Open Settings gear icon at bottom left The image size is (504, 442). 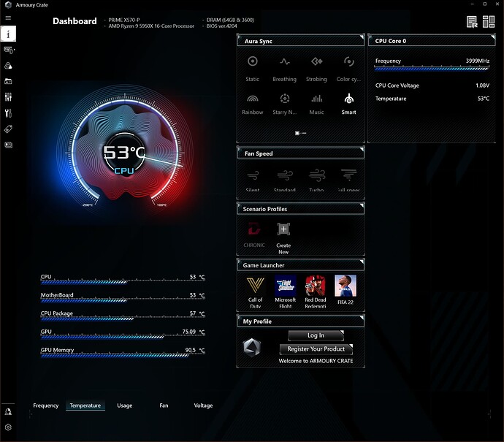[8, 427]
